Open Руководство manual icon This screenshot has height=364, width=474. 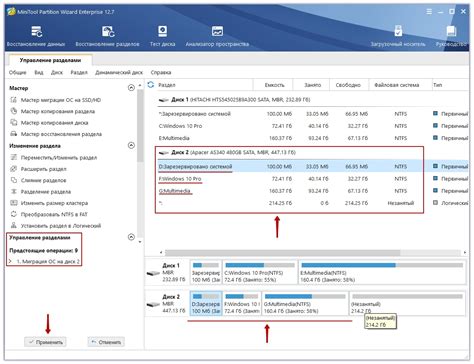coord(451,36)
